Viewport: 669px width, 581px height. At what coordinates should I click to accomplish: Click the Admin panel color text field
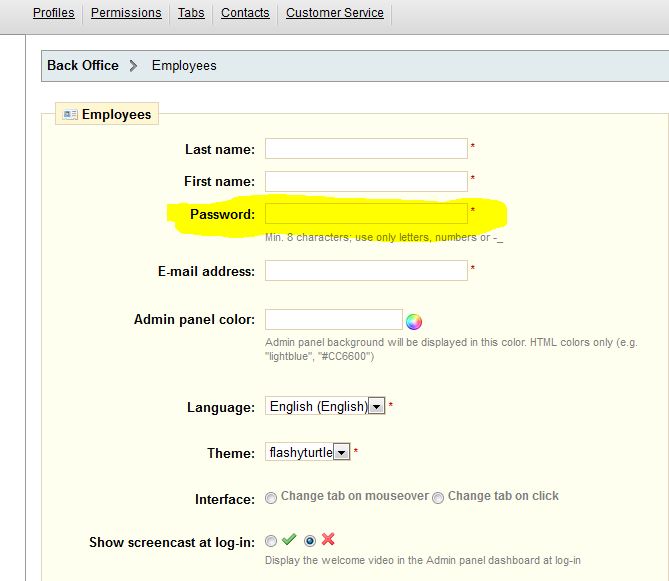[334, 320]
